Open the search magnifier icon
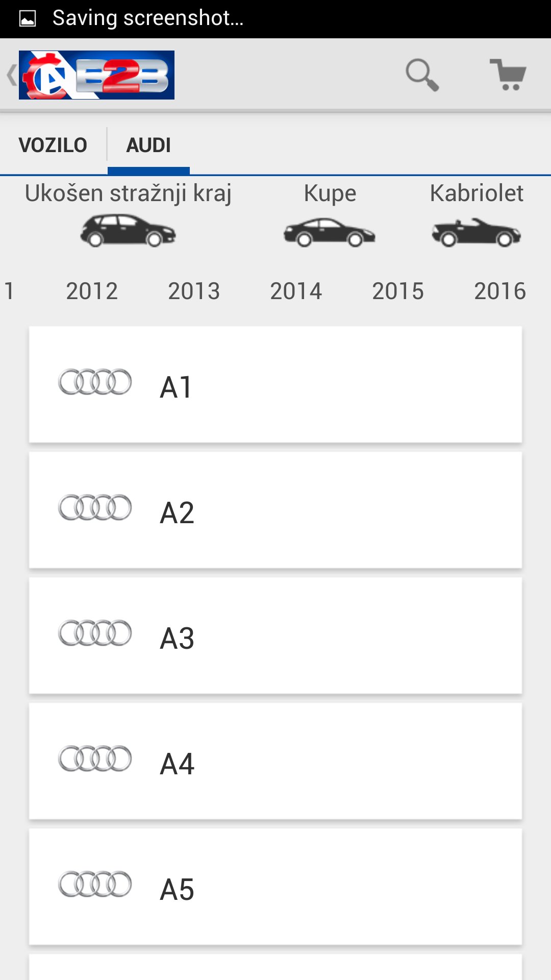551x980 pixels. click(x=422, y=75)
